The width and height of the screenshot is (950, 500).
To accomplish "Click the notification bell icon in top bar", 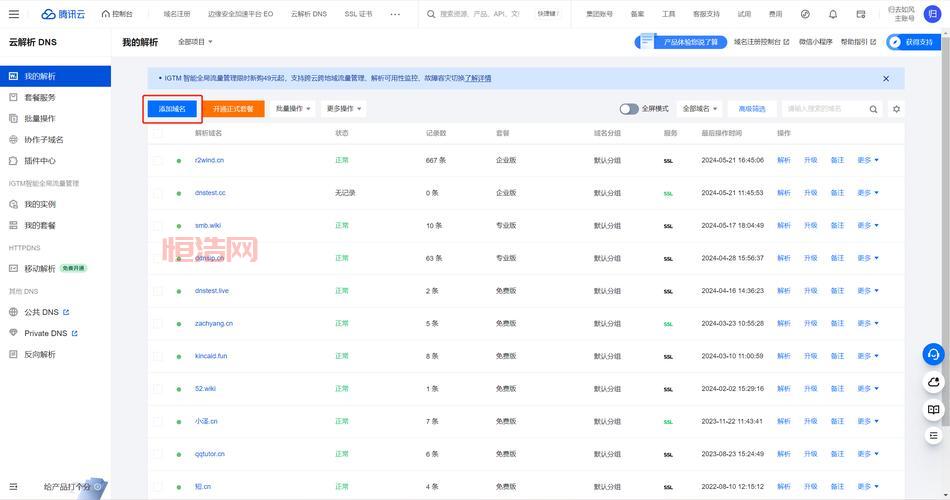I will click(x=833, y=14).
